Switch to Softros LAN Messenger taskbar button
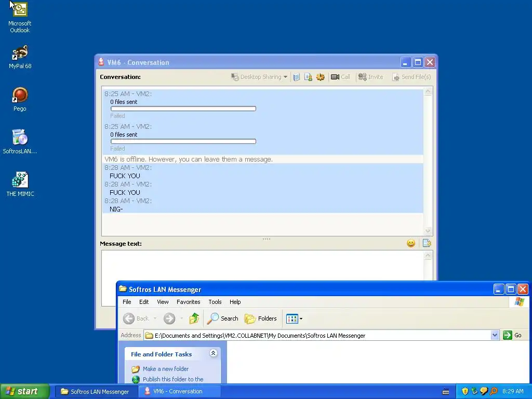Image resolution: width=532 pixels, height=399 pixels. tap(95, 392)
